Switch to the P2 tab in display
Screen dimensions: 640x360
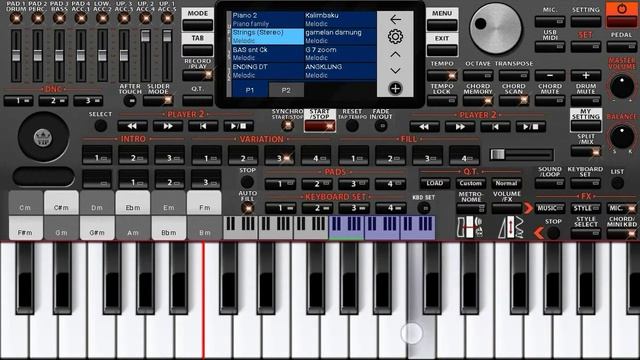286,90
